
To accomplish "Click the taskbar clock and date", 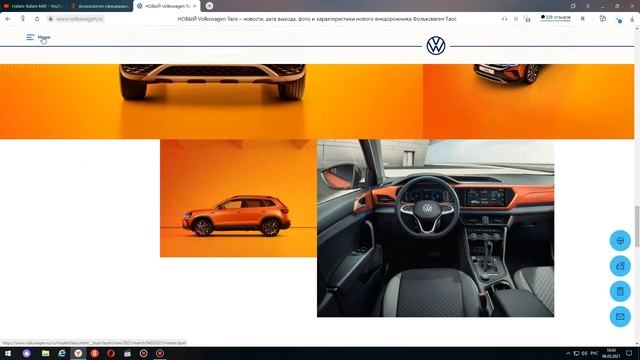I will tap(611, 353).
